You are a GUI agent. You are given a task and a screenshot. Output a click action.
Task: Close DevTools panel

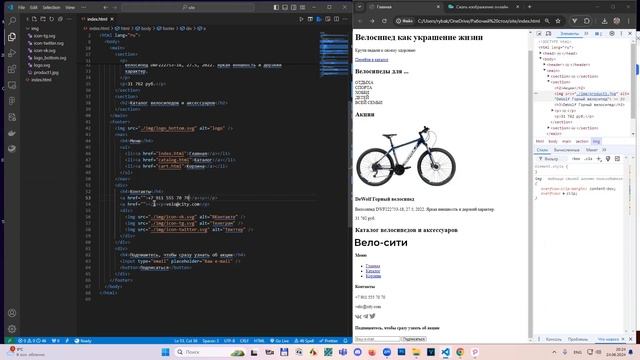(630, 33)
